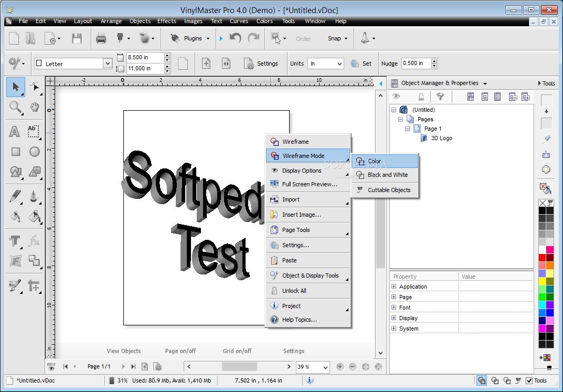Choose Unlock All from context menu
The height and width of the screenshot is (392, 563).
[x=308, y=291]
